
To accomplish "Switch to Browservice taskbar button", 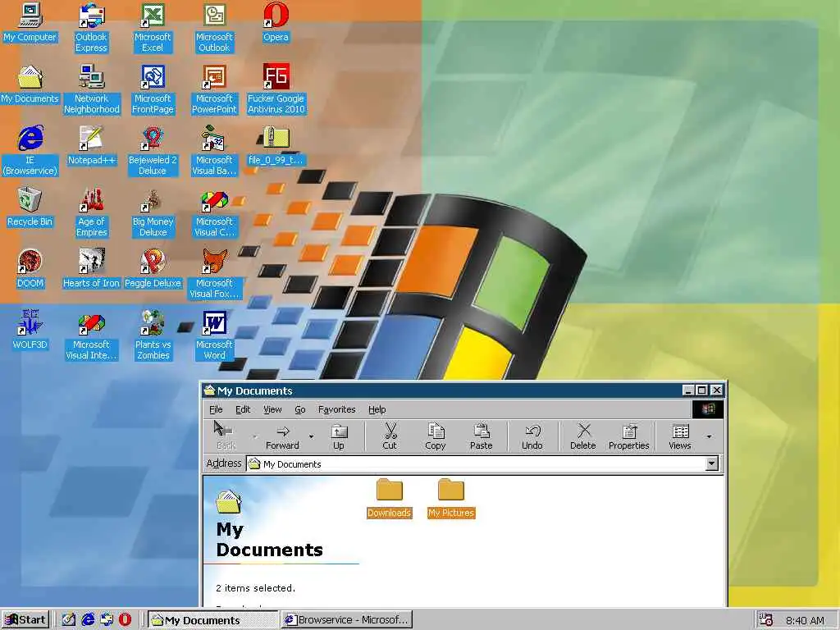I will pyautogui.click(x=347, y=620).
